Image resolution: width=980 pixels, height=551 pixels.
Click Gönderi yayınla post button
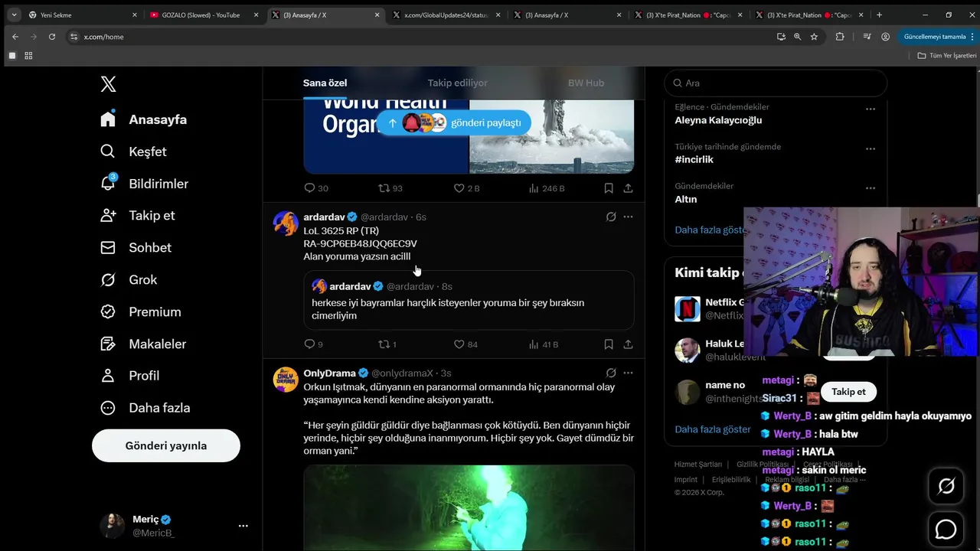tap(166, 445)
